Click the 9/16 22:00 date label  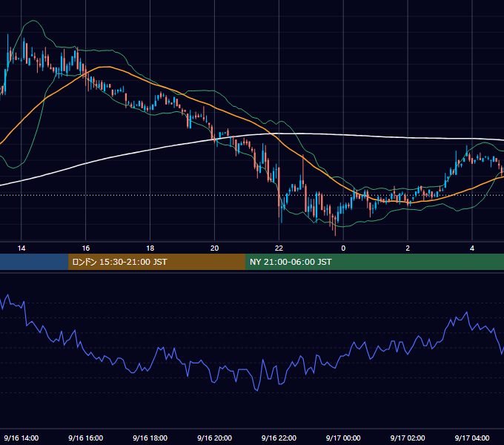(x=279, y=438)
